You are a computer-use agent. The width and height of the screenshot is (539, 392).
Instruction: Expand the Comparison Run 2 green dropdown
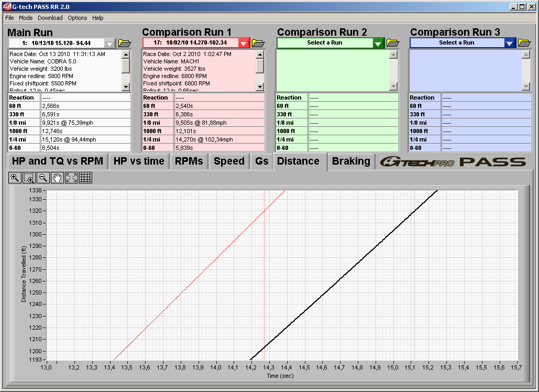pos(378,43)
